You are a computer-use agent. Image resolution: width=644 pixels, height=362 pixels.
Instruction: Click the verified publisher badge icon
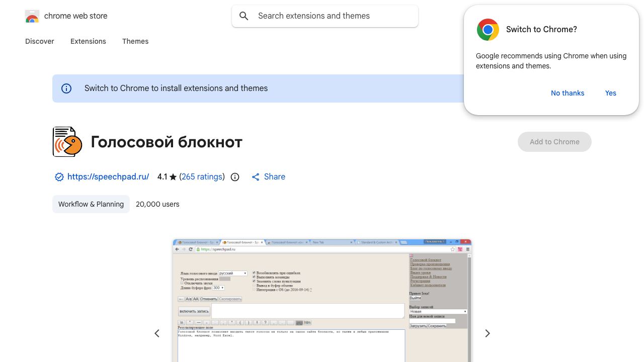(59, 177)
